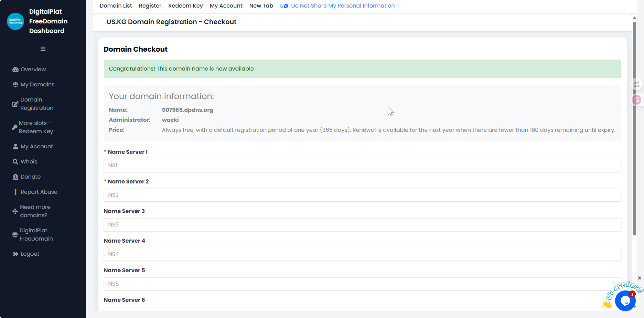This screenshot has width=644, height=318.
Task: Click the Whois magnifier icon
Action: pyautogui.click(x=15, y=162)
